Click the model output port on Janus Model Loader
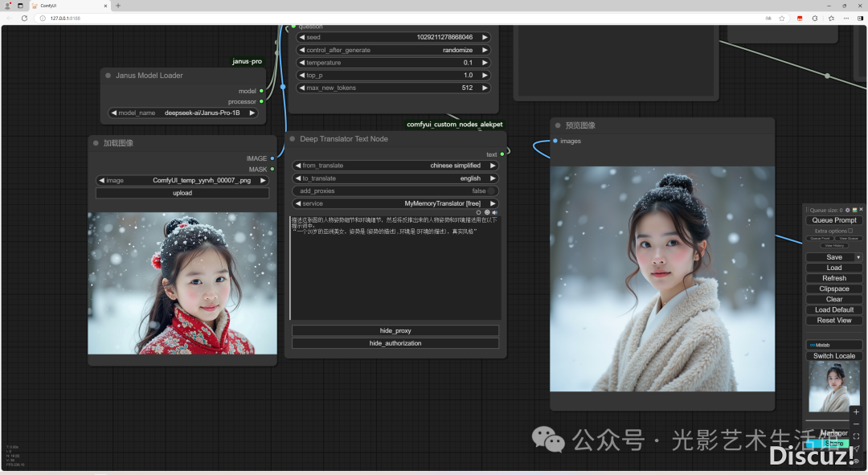 (261, 91)
